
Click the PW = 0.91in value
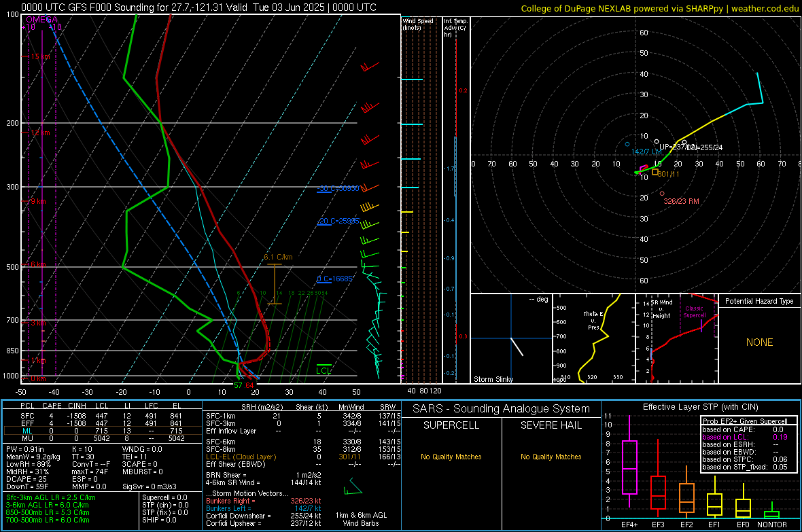(25, 449)
